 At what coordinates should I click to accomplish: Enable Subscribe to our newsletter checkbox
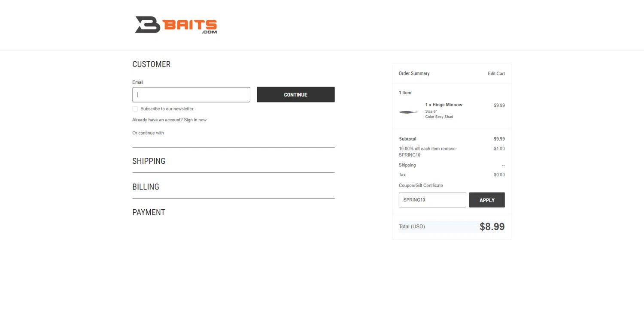(x=135, y=109)
